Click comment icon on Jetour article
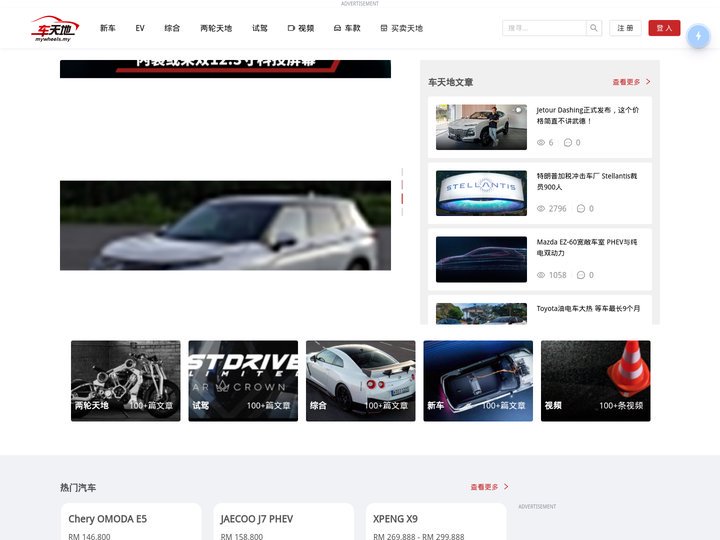 click(568, 142)
